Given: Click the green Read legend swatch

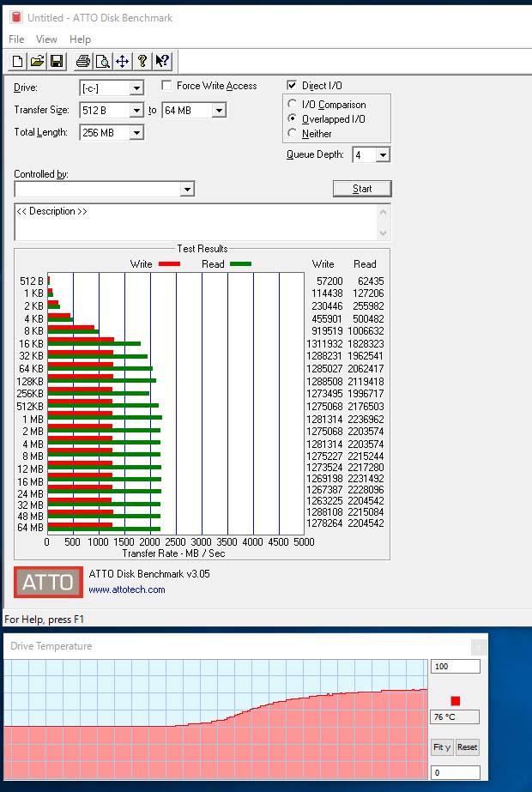Looking at the screenshot, I should [x=240, y=263].
